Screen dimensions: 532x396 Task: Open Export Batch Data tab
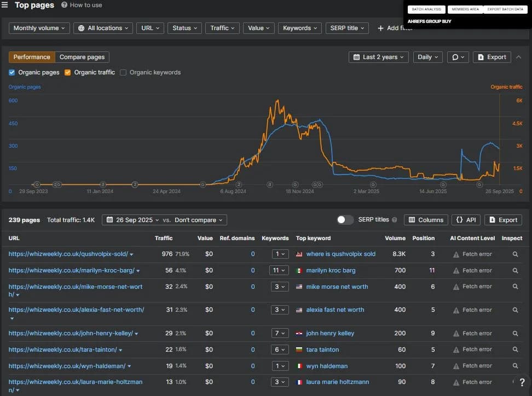[x=505, y=9]
